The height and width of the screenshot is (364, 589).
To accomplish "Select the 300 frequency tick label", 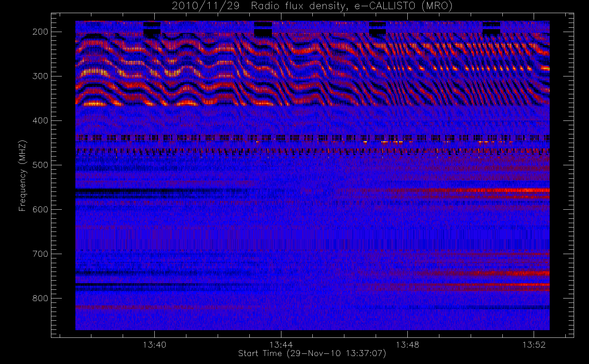I will coord(40,76).
